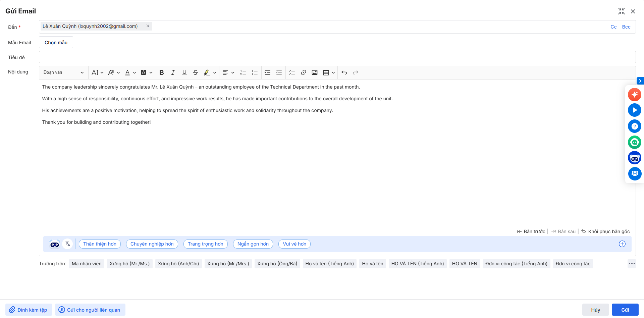The image size is (644, 318).
Task: Open the orange sparkle AI sidebar icon
Action: pos(635,95)
